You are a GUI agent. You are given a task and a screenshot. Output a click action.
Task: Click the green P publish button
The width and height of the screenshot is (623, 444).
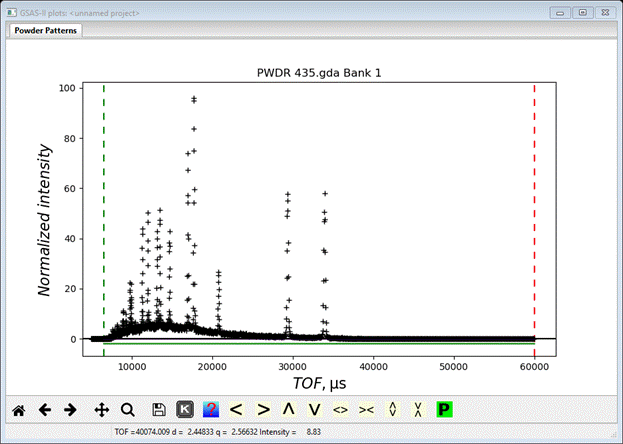click(x=444, y=409)
